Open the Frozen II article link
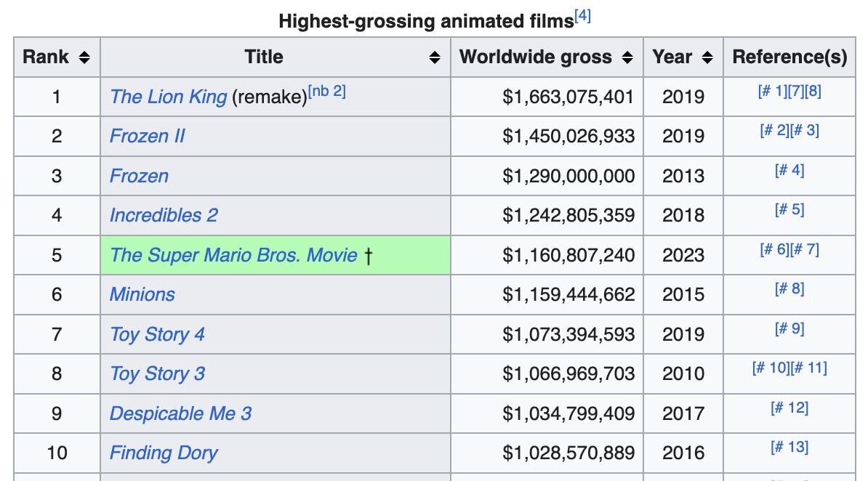The image size is (868, 481). coord(147,136)
